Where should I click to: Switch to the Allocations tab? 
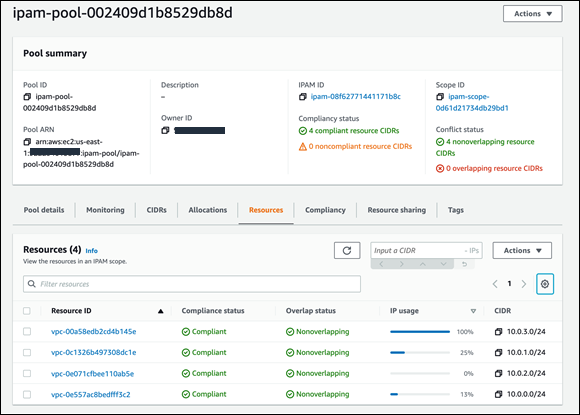tap(208, 210)
